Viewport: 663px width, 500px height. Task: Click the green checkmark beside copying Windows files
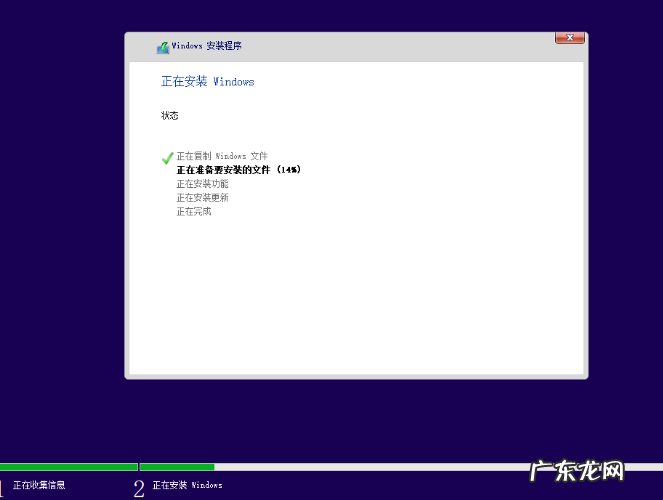(x=167, y=158)
